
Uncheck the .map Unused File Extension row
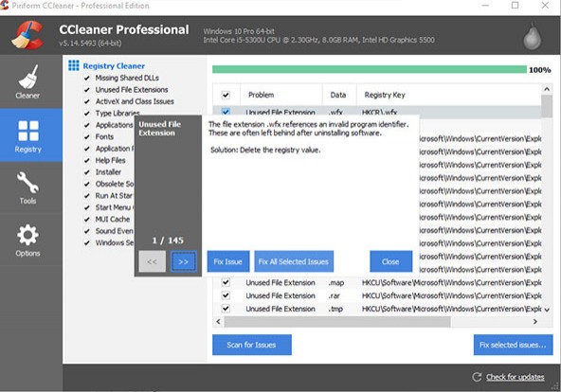[x=226, y=282]
